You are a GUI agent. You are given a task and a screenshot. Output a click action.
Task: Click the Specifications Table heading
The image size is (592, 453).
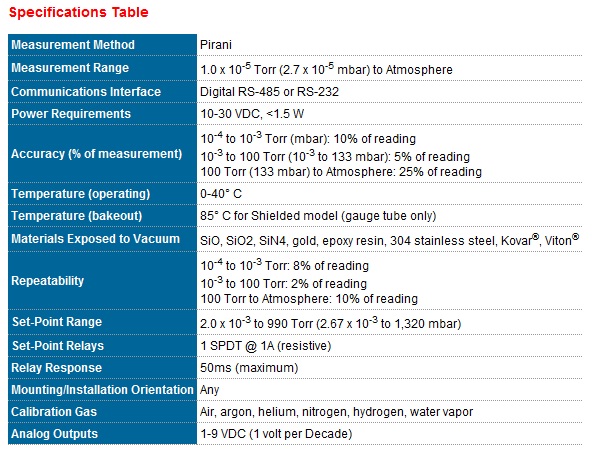point(79,12)
